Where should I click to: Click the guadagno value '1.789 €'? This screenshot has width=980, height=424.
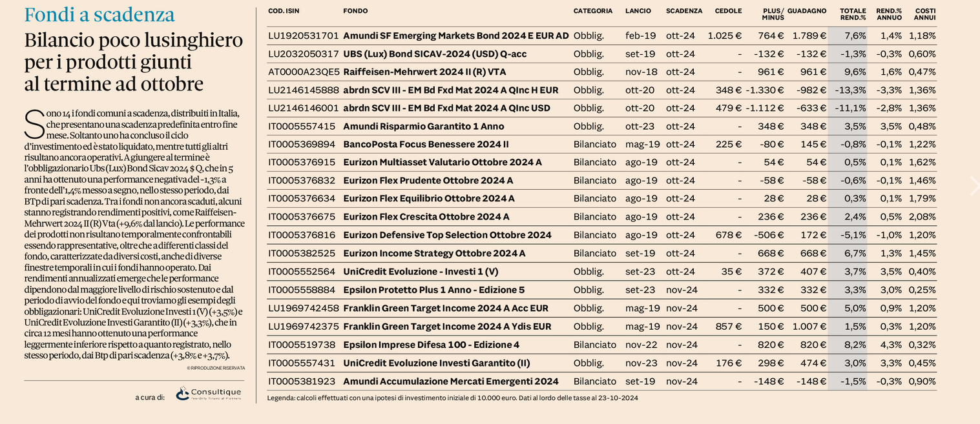[x=809, y=36]
